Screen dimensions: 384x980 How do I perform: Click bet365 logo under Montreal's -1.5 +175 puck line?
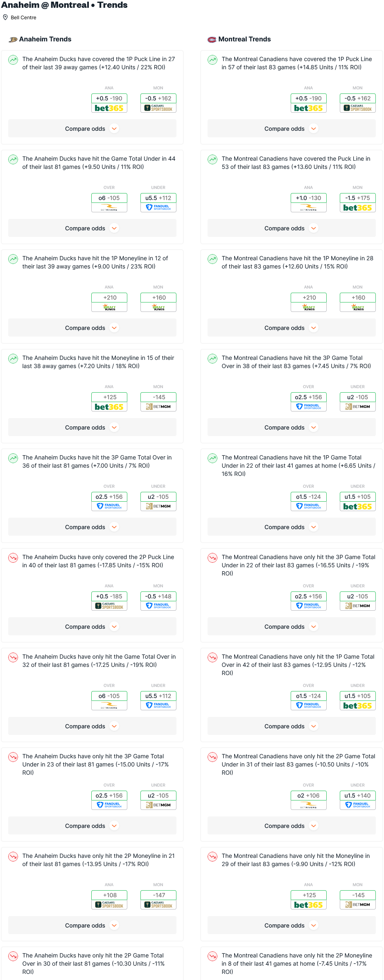[357, 208]
